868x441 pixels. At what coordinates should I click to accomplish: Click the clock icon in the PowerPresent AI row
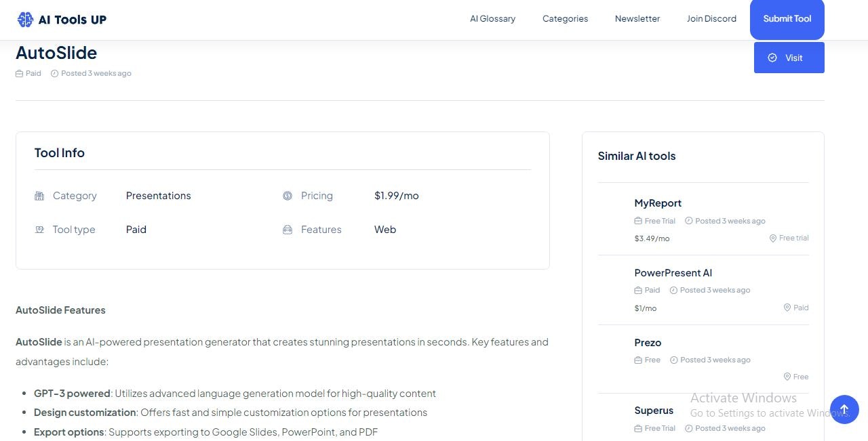[x=673, y=290]
